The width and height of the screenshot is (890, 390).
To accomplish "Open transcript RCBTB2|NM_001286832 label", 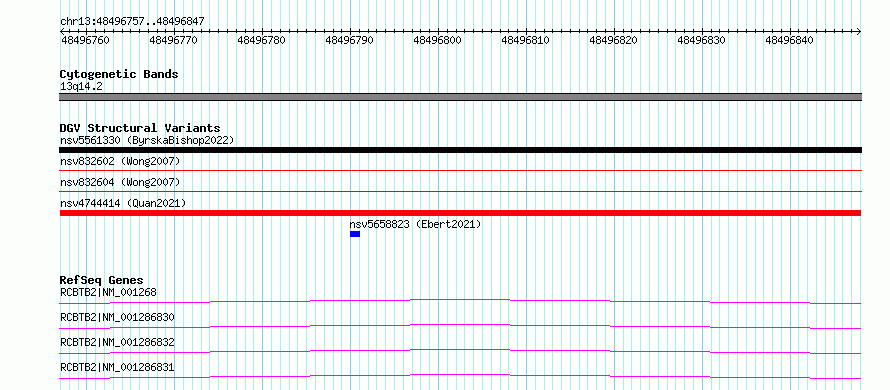I will tap(117, 342).
